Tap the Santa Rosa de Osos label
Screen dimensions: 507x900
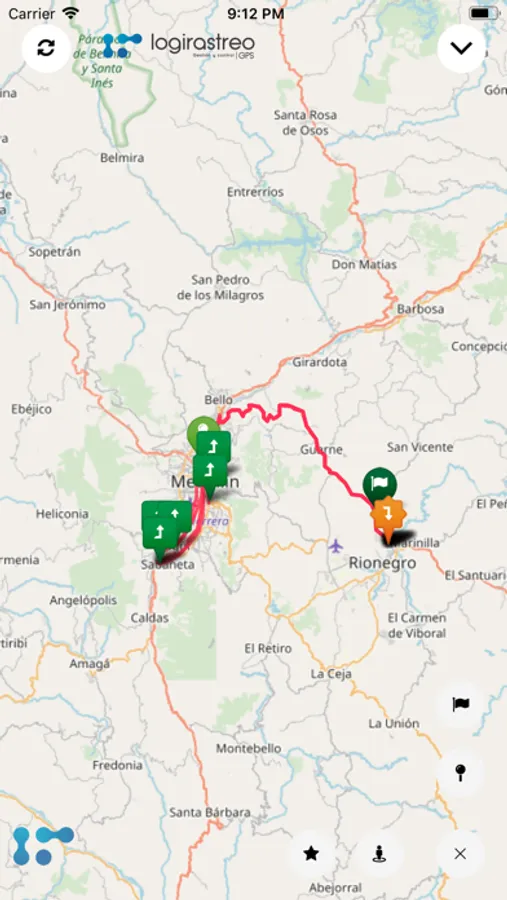[x=305, y=123]
